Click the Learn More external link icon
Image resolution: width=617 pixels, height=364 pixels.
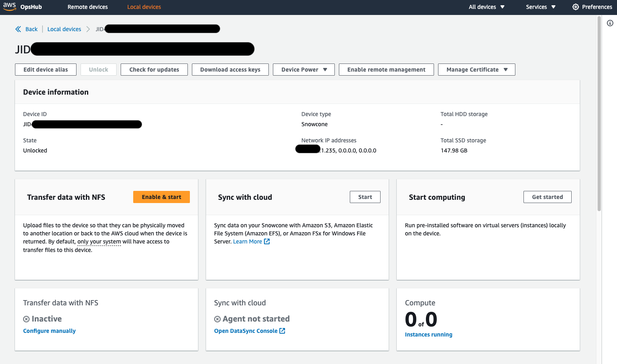coord(267,241)
